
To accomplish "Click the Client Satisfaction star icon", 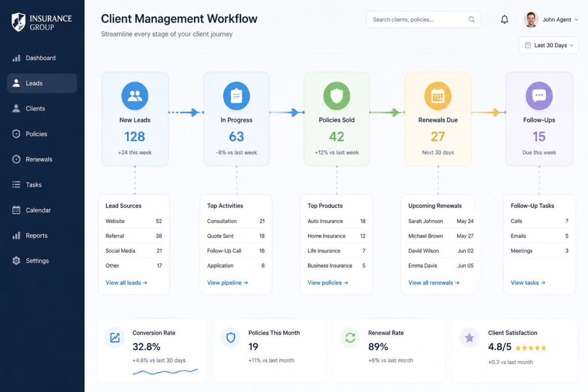I will (469, 338).
